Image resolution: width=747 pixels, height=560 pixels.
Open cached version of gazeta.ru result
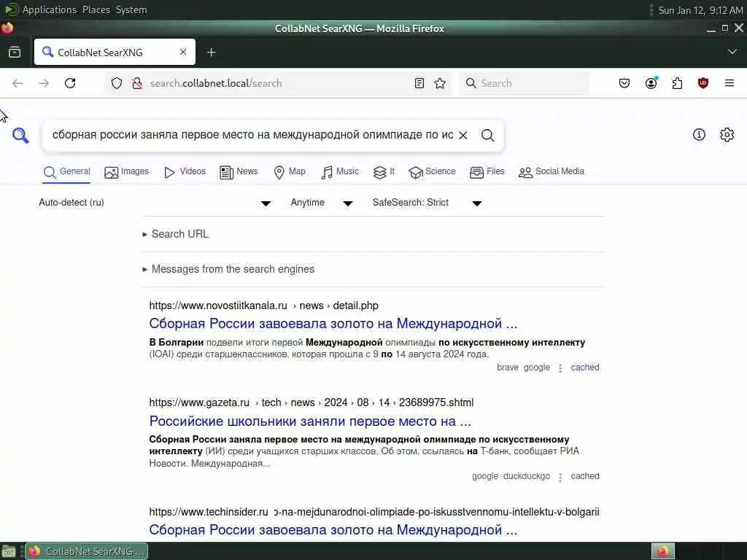585,476
